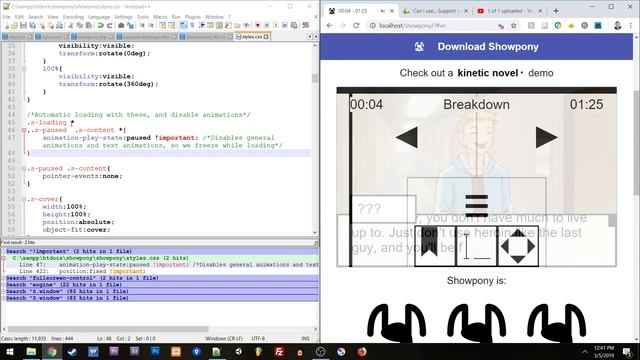This screenshot has height=360, width=640.
Task: Click the fullscreen four-arrow icon in player
Action: coord(518,246)
